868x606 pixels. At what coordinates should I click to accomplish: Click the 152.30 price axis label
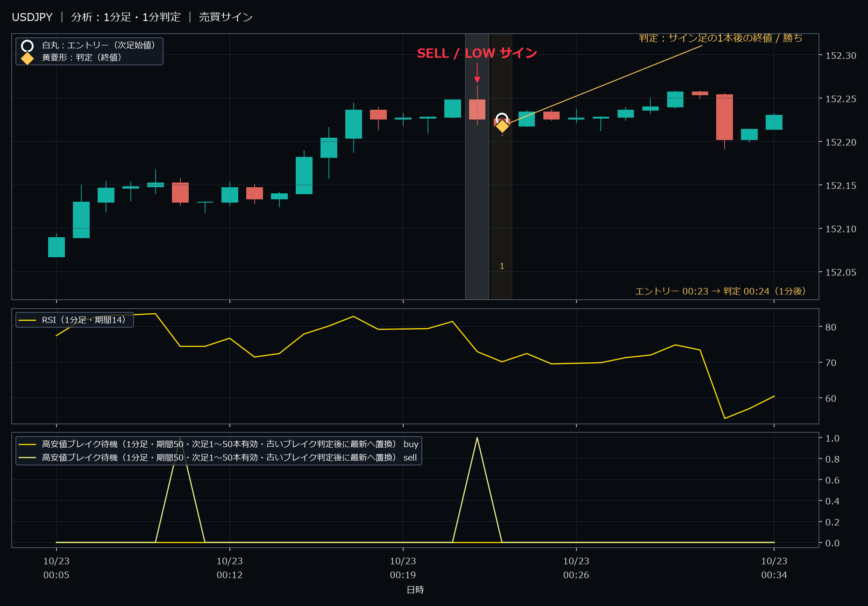click(x=841, y=56)
